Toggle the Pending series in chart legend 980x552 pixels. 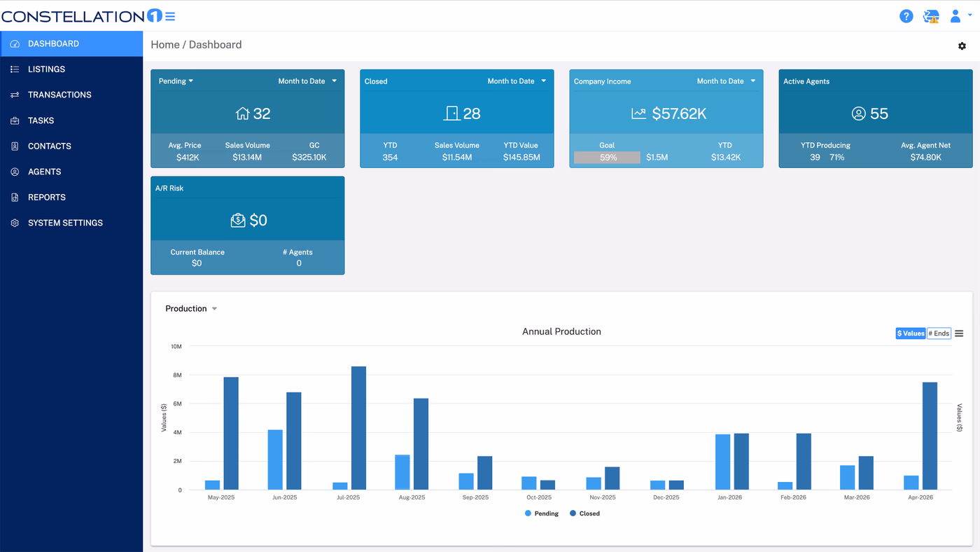[542, 513]
